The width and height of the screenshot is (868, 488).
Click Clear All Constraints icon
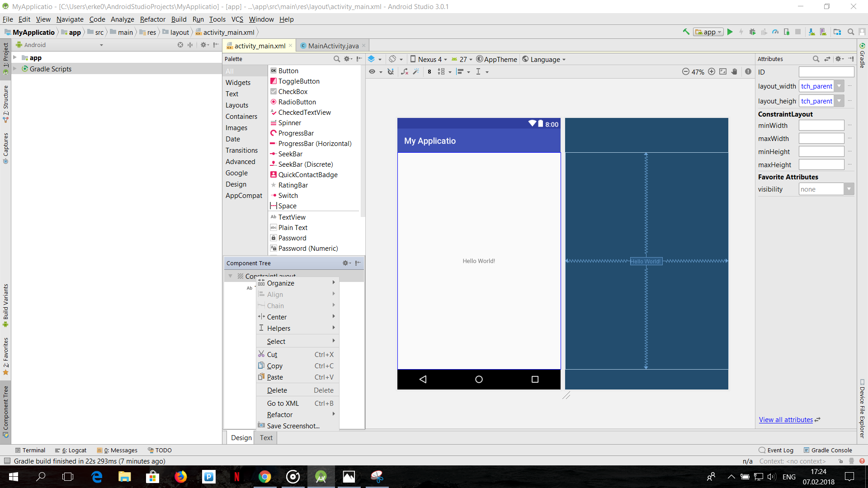click(405, 72)
